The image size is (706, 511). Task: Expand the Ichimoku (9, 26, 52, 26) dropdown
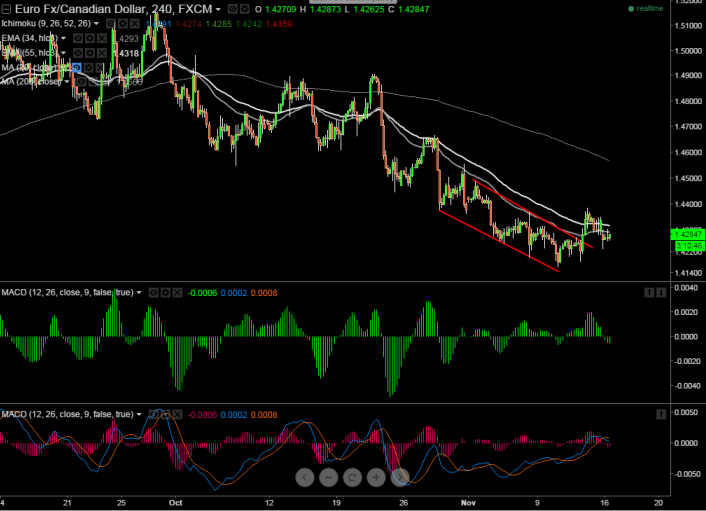tap(97, 23)
